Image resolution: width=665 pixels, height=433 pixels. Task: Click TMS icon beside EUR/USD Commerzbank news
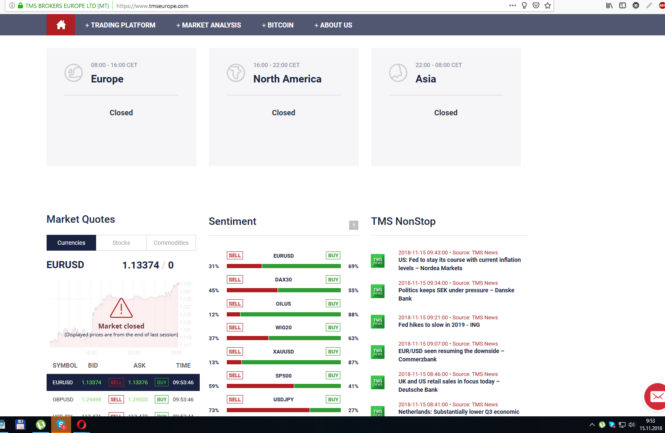(x=377, y=352)
